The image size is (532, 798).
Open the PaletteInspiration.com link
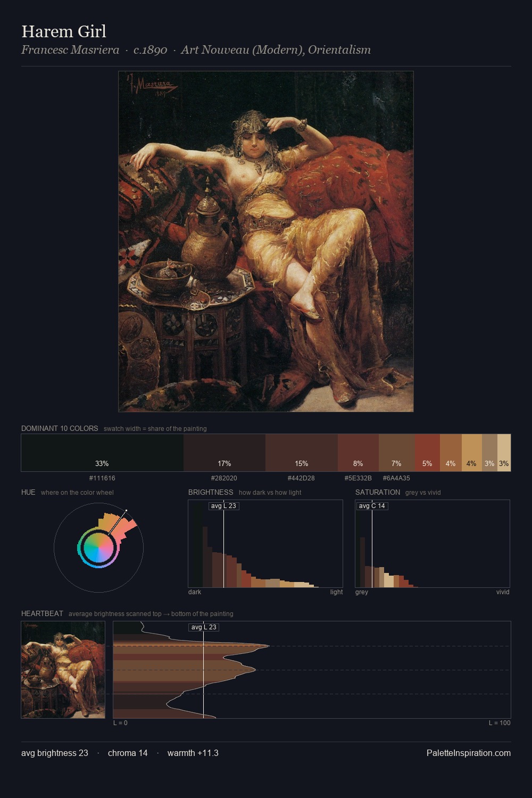[x=469, y=753]
